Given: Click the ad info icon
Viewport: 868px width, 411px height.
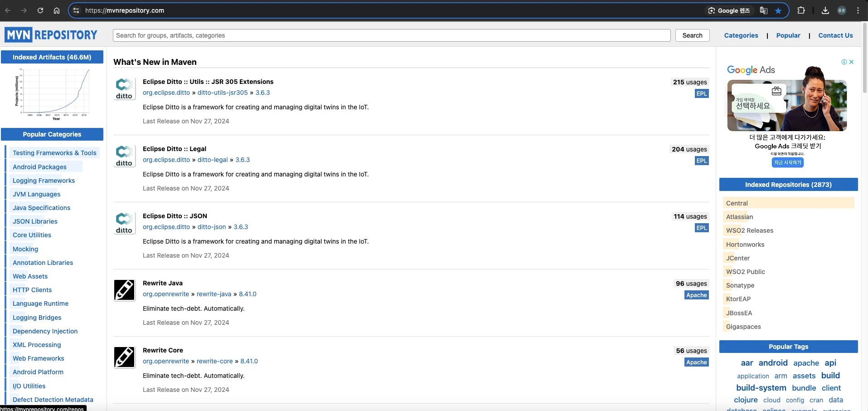Looking at the screenshot, I should (844, 62).
